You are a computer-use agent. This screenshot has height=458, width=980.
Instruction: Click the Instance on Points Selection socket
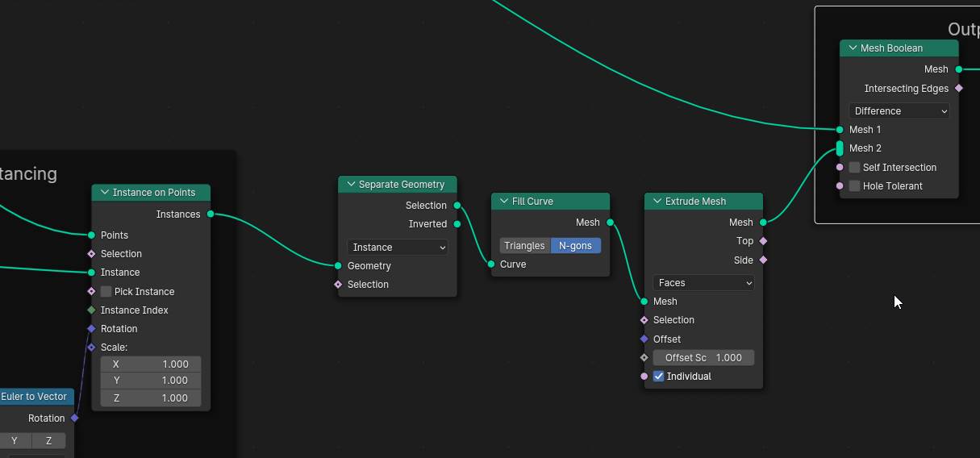(91, 254)
